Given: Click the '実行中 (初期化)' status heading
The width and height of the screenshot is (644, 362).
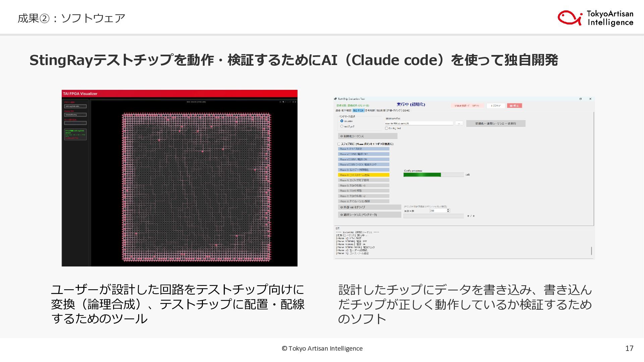Looking at the screenshot, I should [x=411, y=105].
